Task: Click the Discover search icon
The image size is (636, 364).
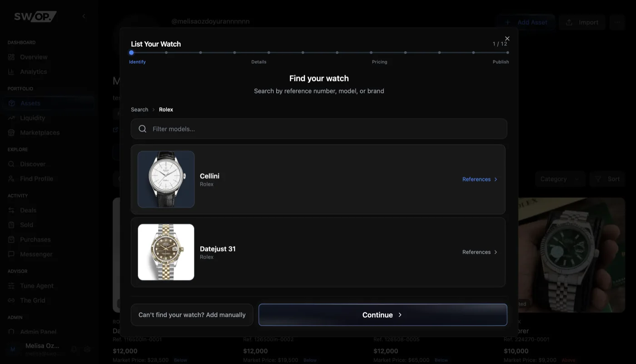Action: (11, 164)
